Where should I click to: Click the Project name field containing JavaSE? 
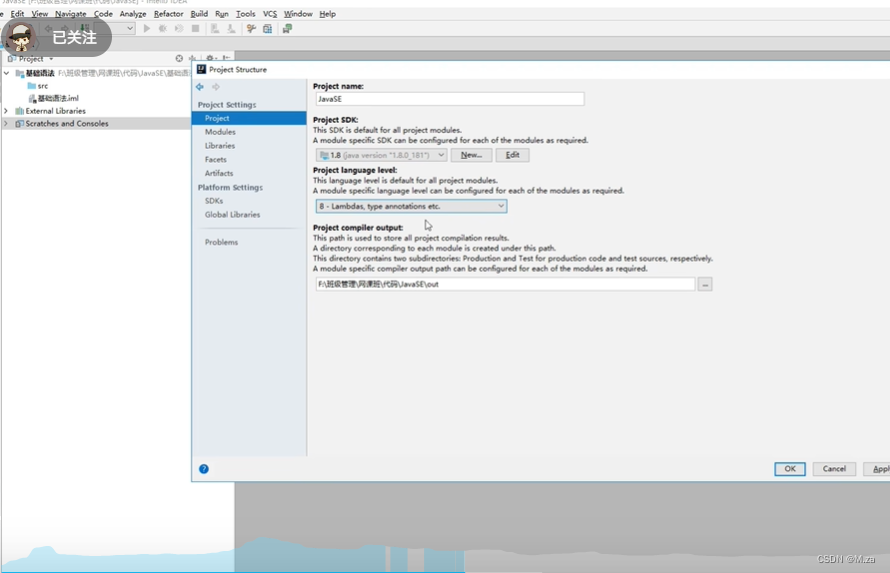click(x=450, y=99)
